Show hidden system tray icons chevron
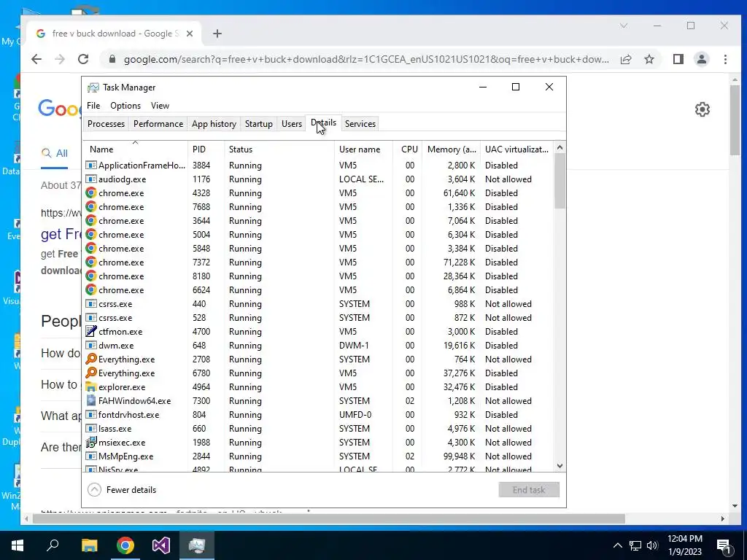The width and height of the screenshot is (747, 560). pos(617,545)
